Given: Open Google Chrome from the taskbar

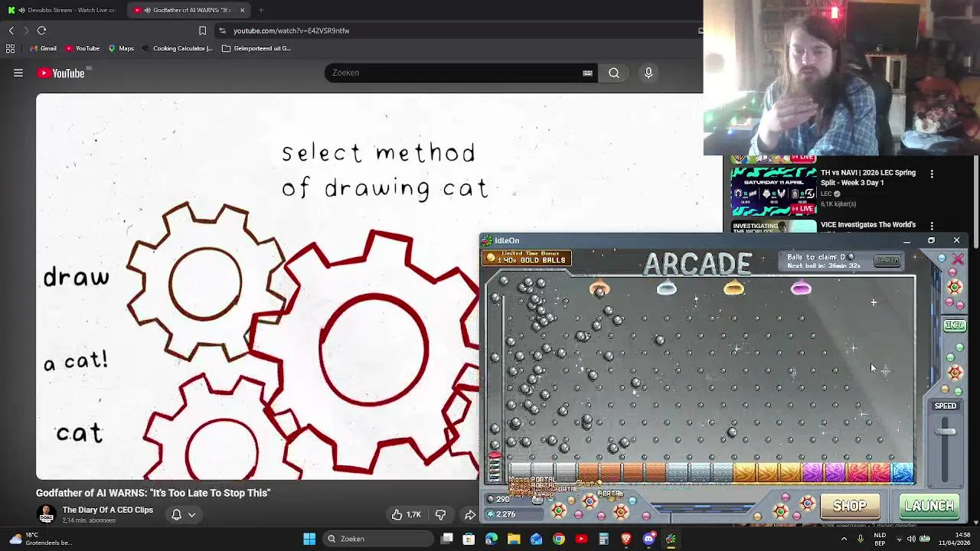Looking at the screenshot, I should tap(559, 539).
